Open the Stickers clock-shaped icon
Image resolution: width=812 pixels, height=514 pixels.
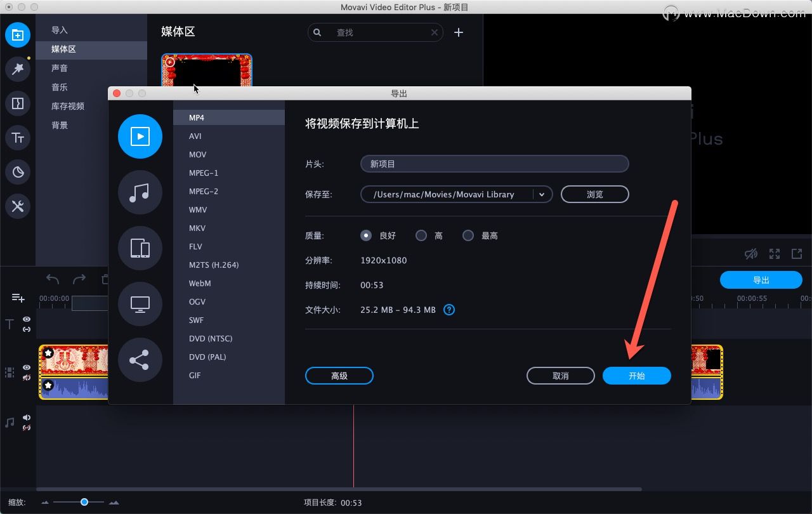[18, 171]
